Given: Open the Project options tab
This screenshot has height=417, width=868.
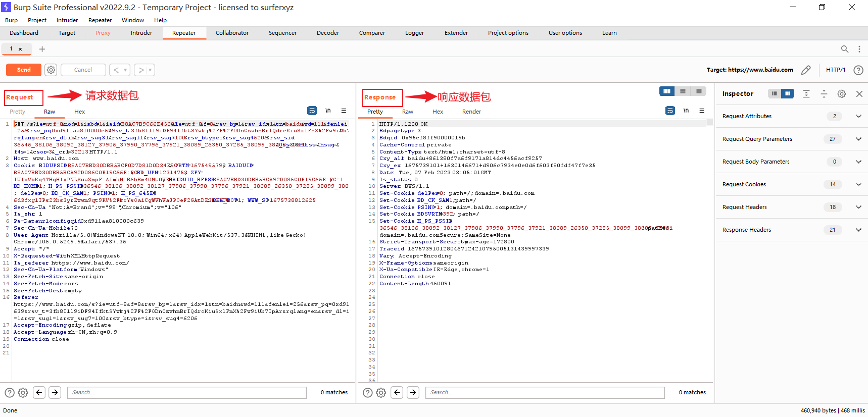Looking at the screenshot, I should click(508, 33).
